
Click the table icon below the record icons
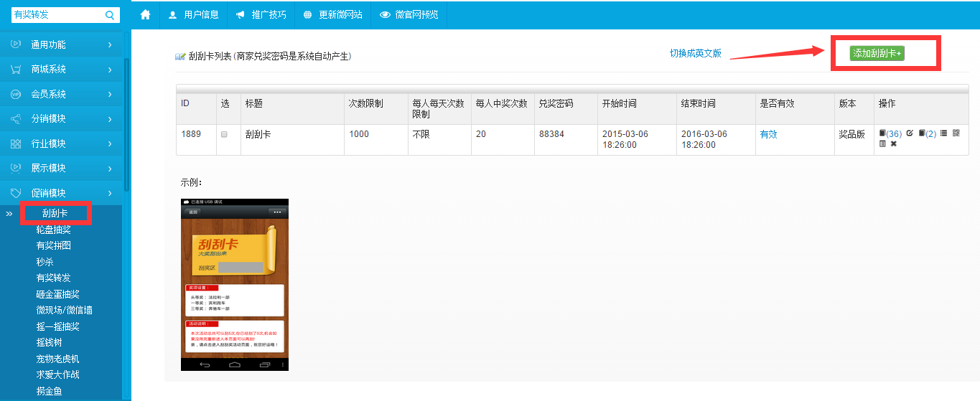[883, 144]
